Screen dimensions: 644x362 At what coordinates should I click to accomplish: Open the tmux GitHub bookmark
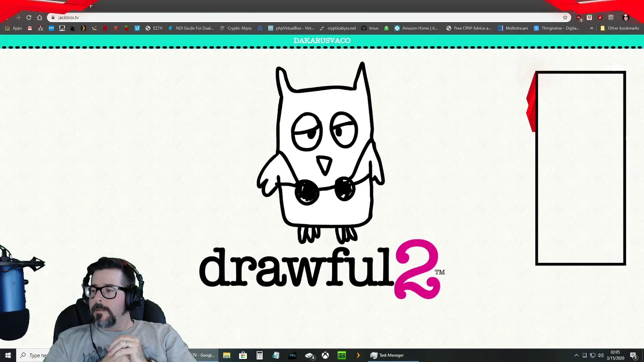point(370,28)
